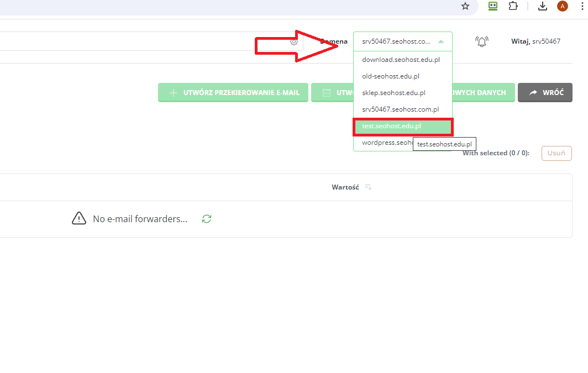Choose download.seohost.edu.pl in the dropdown

coord(401,60)
